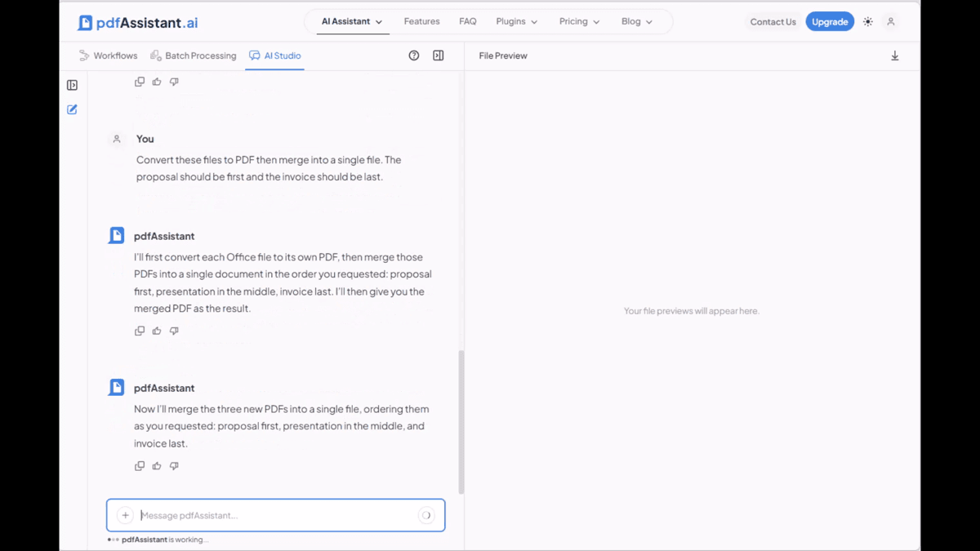Switch to the Workflows tab
This screenshot has height=551, width=980.
(108, 56)
